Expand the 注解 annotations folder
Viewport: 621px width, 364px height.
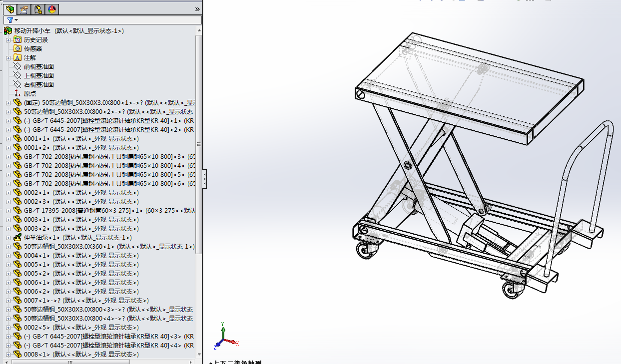(x=8, y=58)
